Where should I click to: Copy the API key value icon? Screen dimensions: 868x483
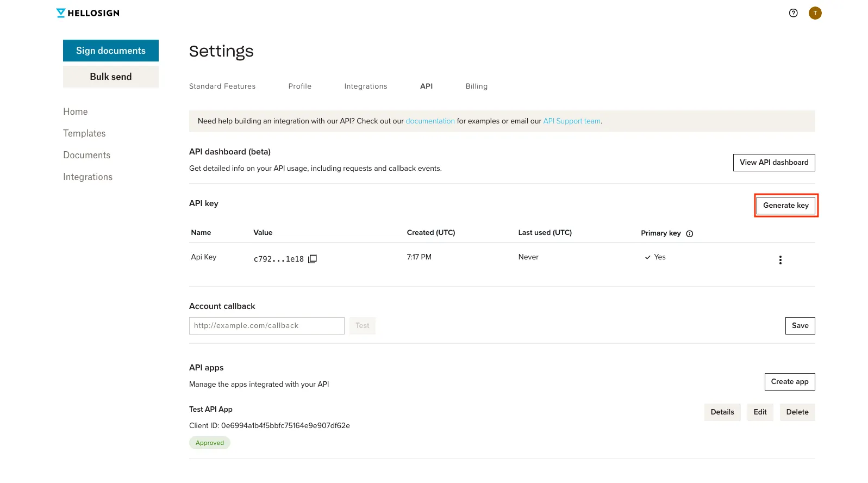(x=313, y=259)
